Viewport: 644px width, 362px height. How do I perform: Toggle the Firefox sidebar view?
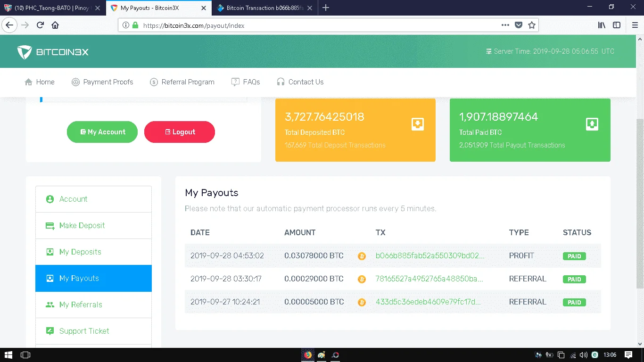[x=617, y=25]
